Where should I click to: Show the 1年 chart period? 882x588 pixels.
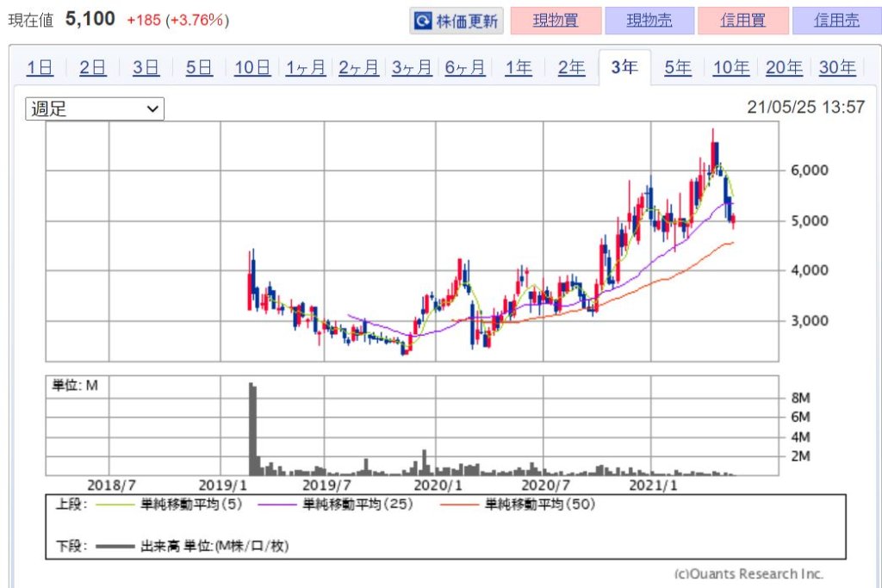tap(518, 67)
